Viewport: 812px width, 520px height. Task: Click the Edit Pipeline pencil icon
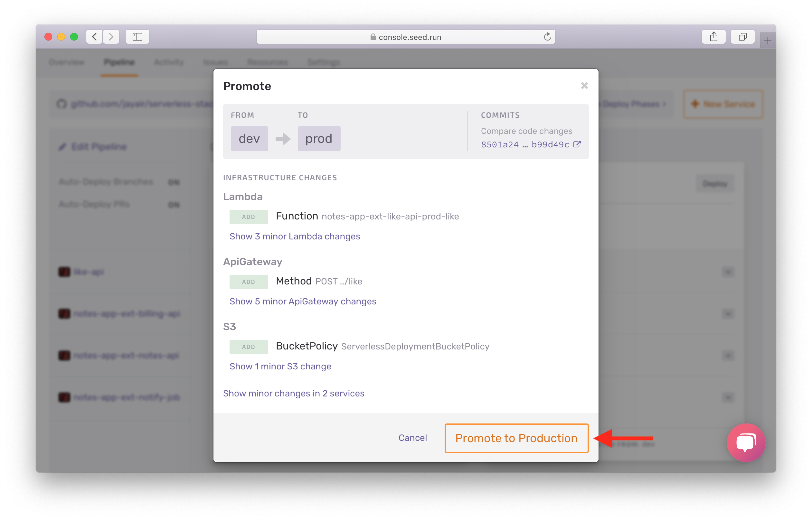pyautogui.click(x=63, y=148)
